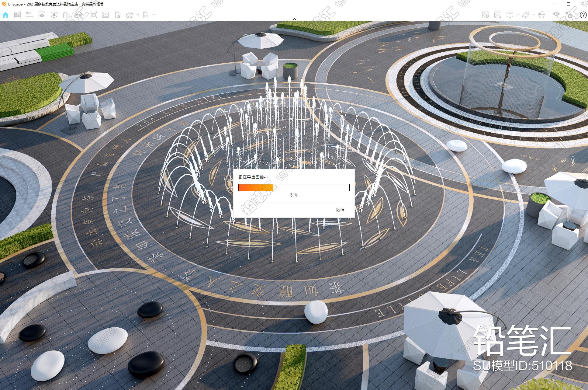Toggle the safe frame icon
This screenshot has width=588, height=390.
tap(498, 15)
